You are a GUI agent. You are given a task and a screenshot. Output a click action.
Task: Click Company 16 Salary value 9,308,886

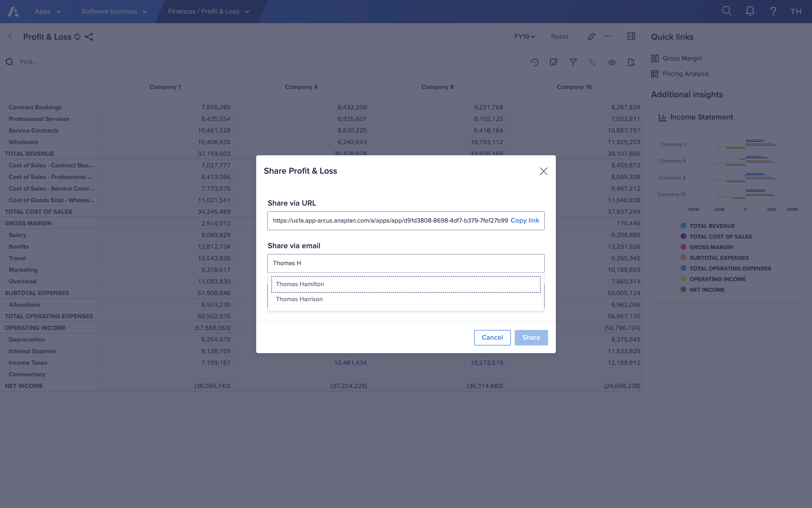pos(625,235)
